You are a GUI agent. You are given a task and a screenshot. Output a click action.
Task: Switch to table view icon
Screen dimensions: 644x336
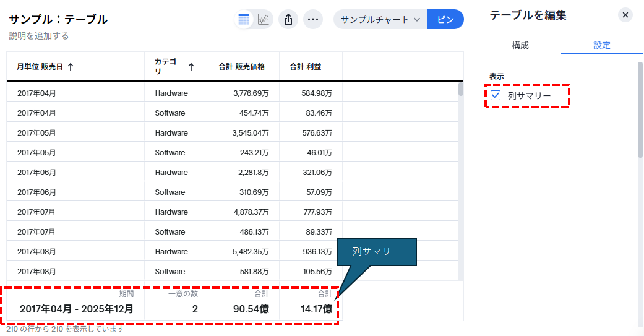(x=244, y=19)
